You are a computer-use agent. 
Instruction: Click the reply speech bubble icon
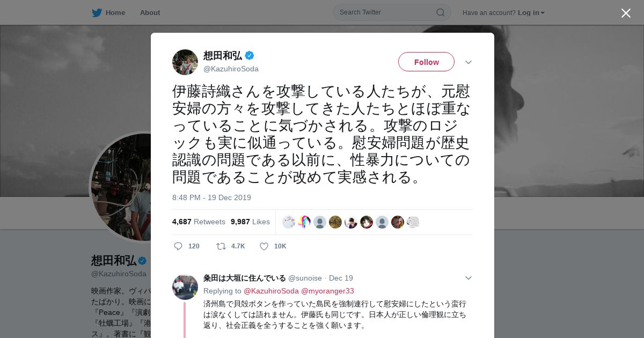[178, 246]
